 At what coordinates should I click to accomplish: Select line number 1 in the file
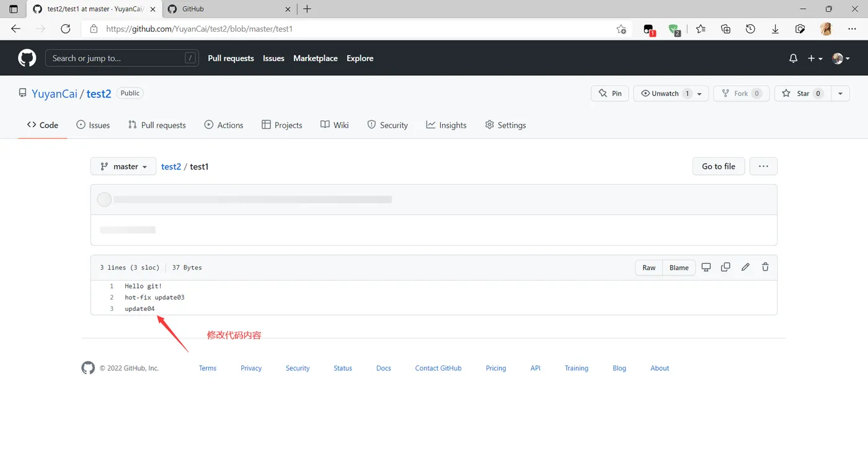point(112,286)
